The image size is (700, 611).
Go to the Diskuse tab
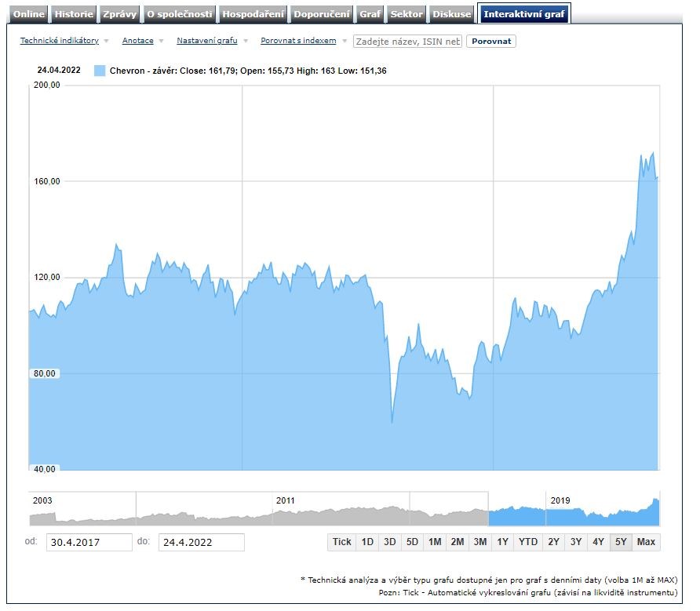click(452, 14)
